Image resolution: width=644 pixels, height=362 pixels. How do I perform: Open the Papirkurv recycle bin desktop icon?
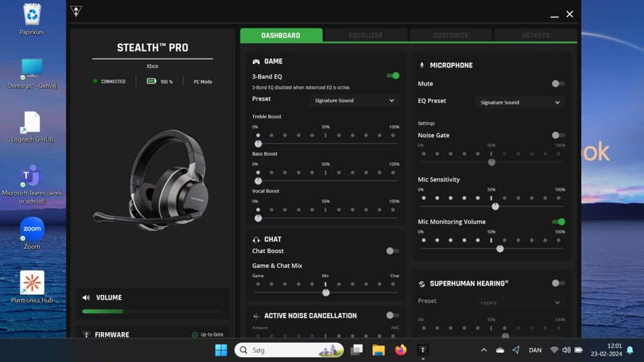(32, 19)
